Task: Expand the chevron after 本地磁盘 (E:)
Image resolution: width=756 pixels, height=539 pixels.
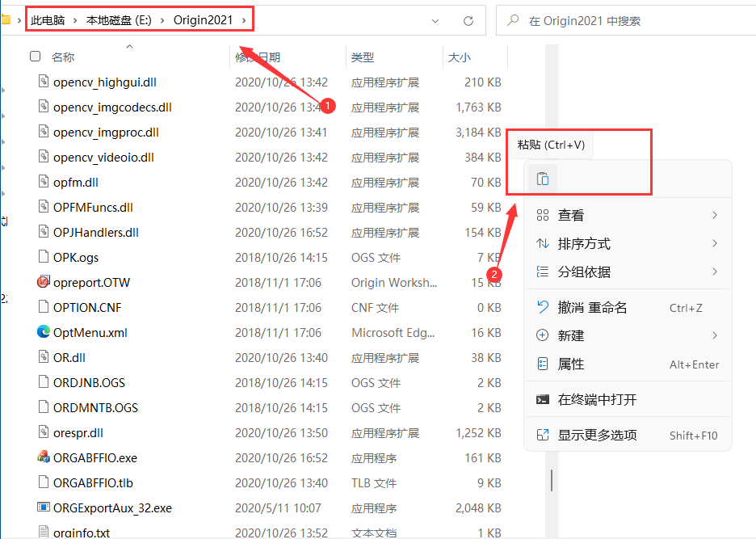Action: click(x=162, y=20)
